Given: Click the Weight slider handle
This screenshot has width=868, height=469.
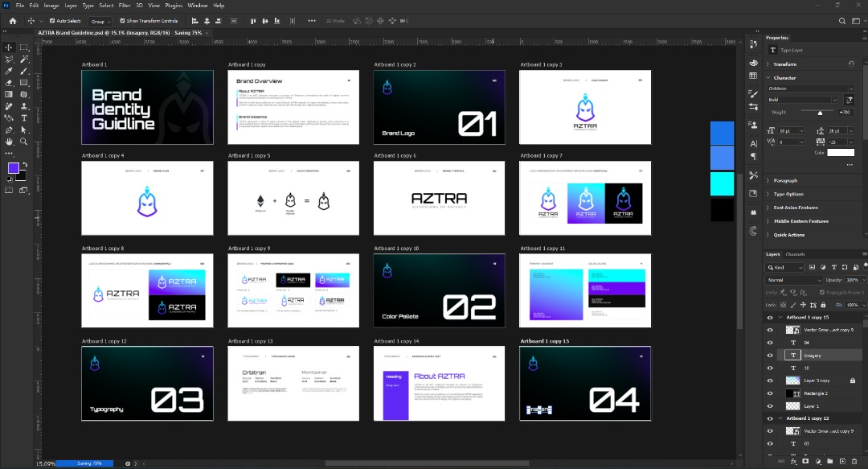Looking at the screenshot, I should [x=820, y=113].
